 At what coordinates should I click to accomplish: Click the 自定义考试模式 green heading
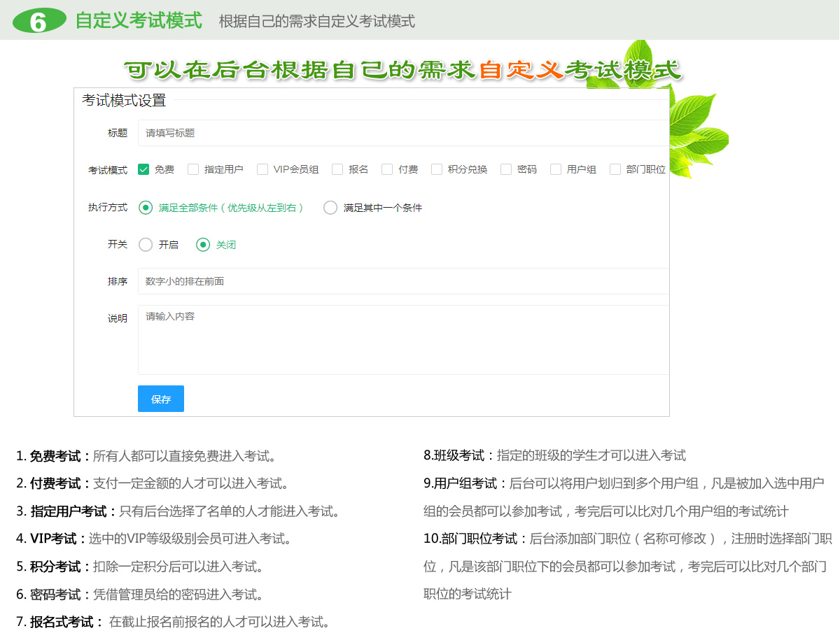tap(139, 21)
